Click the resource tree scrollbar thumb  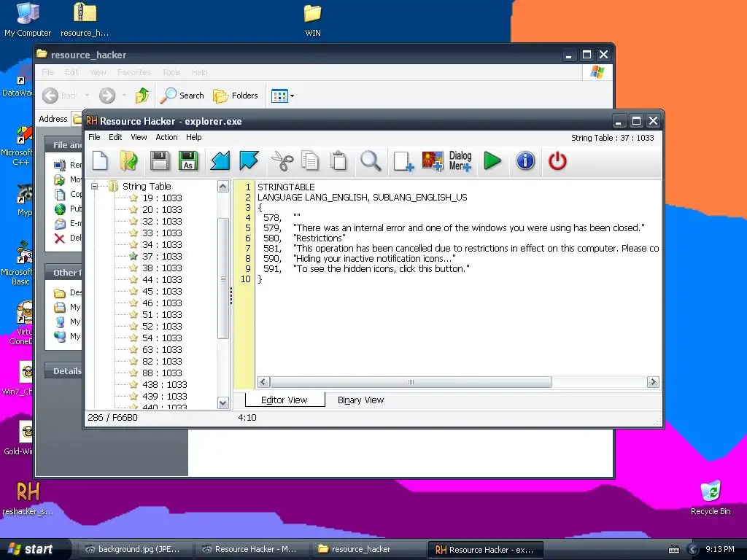(223, 279)
